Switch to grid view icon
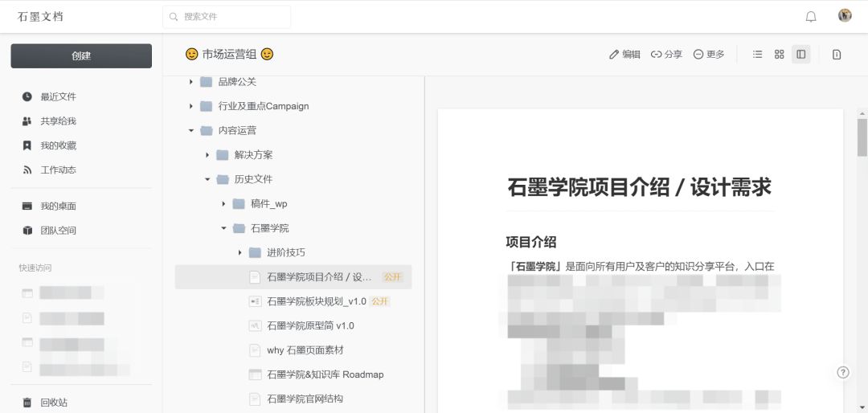This screenshot has height=413, width=868. (x=780, y=55)
